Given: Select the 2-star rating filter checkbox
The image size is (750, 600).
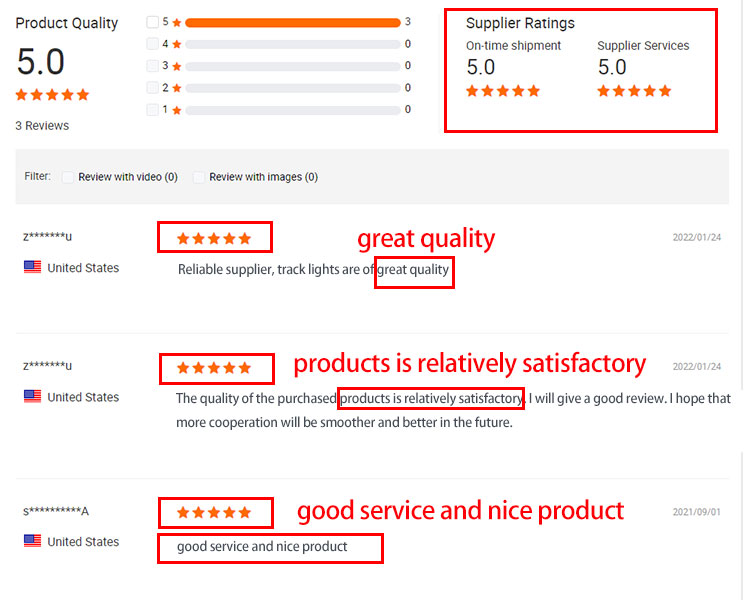Looking at the screenshot, I should tap(152, 88).
